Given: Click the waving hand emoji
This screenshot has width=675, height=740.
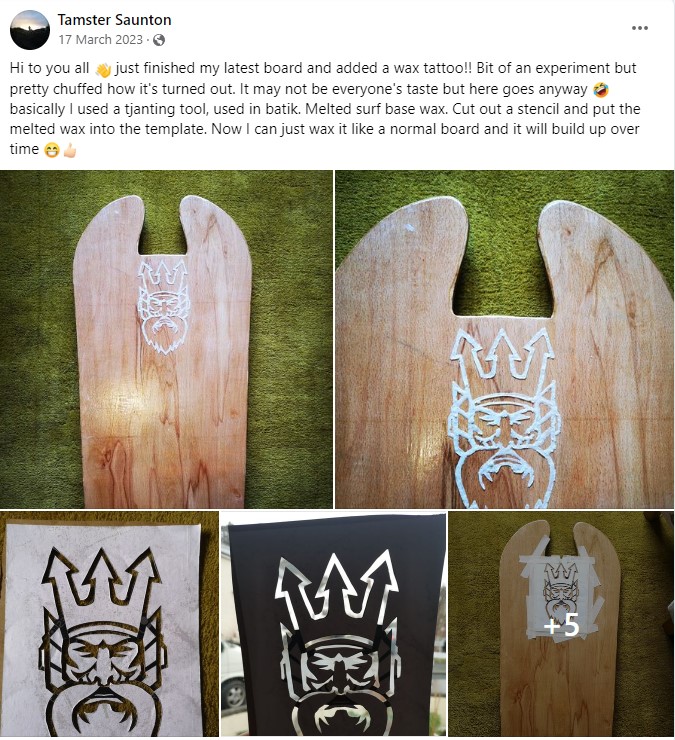Looking at the screenshot, I should tap(103, 69).
